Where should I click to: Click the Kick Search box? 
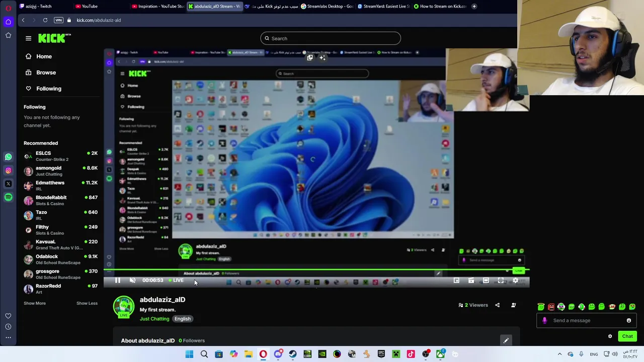click(x=331, y=38)
